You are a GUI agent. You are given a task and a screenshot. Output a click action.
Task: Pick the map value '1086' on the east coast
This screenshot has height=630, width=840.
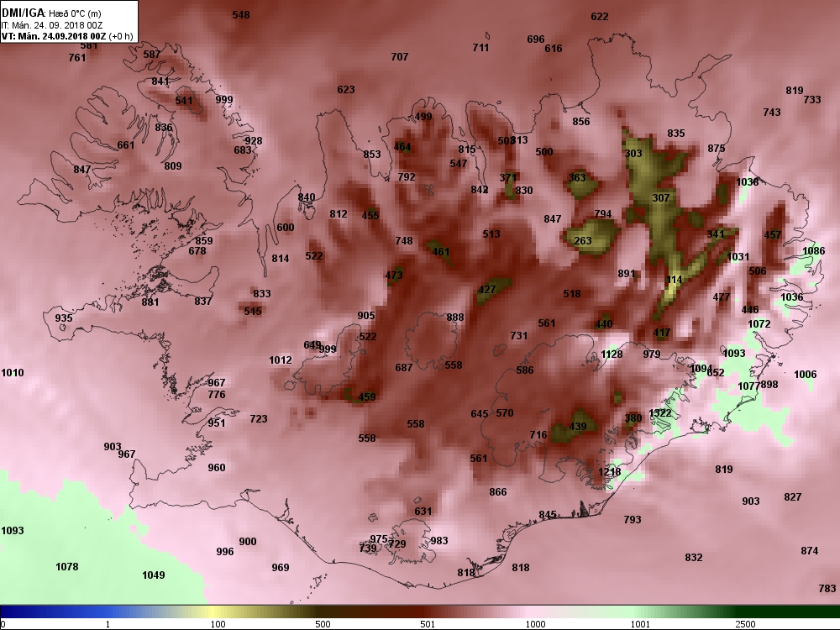(x=814, y=251)
